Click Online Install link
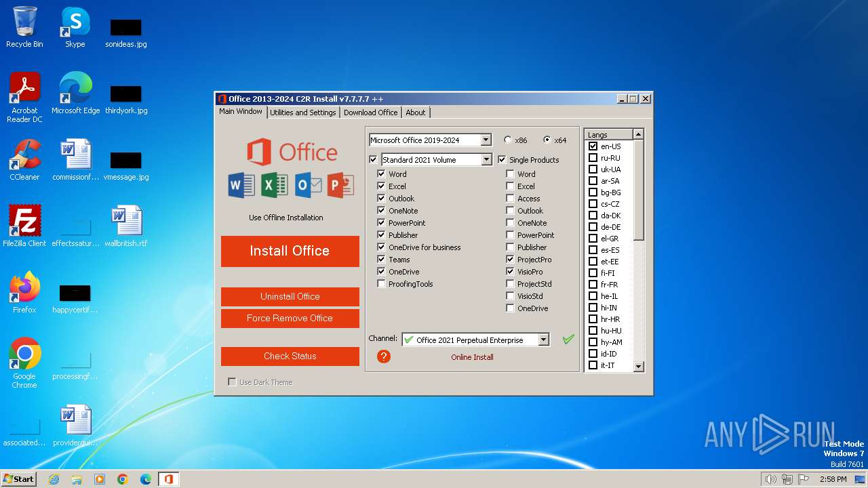Screen dimensions: 868x488 pyautogui.click(x=473, y=357)
